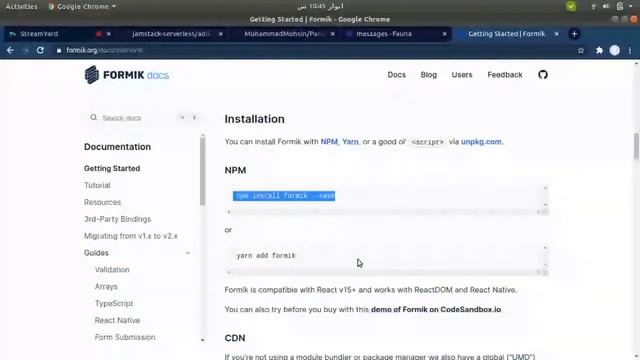Image resolution: width=640 pixels, height=360 pixels.
Task: Open the Activities overview
Action: click(x=21, y=7)
